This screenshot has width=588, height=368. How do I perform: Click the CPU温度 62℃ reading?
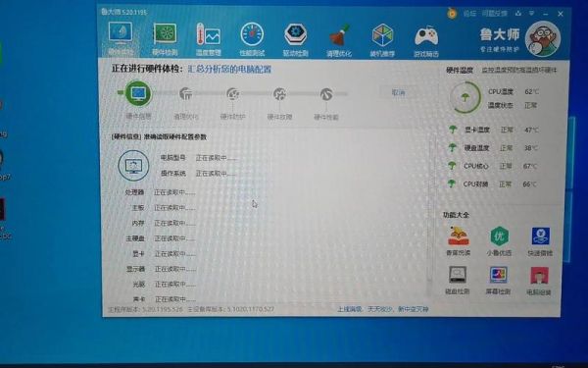coord(513,91)
